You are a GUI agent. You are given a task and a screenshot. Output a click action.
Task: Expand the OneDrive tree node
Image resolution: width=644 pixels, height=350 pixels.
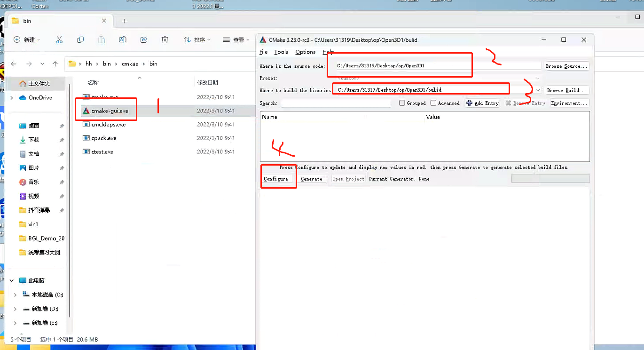tap(12, 98)
